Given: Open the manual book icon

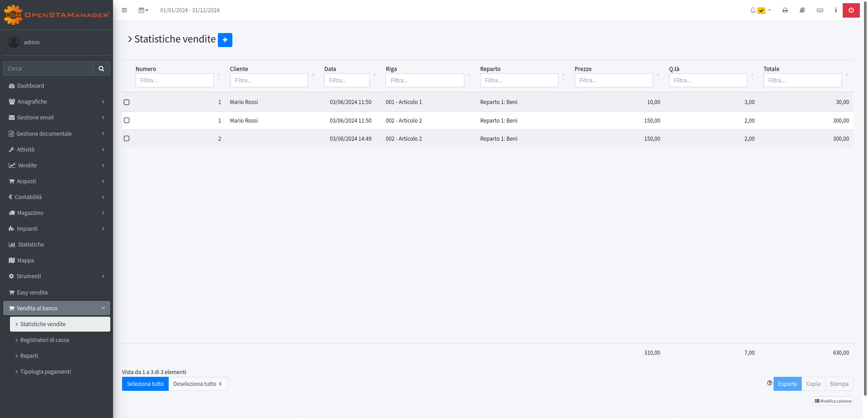Looking at the screenshot, I should point(802,10).
